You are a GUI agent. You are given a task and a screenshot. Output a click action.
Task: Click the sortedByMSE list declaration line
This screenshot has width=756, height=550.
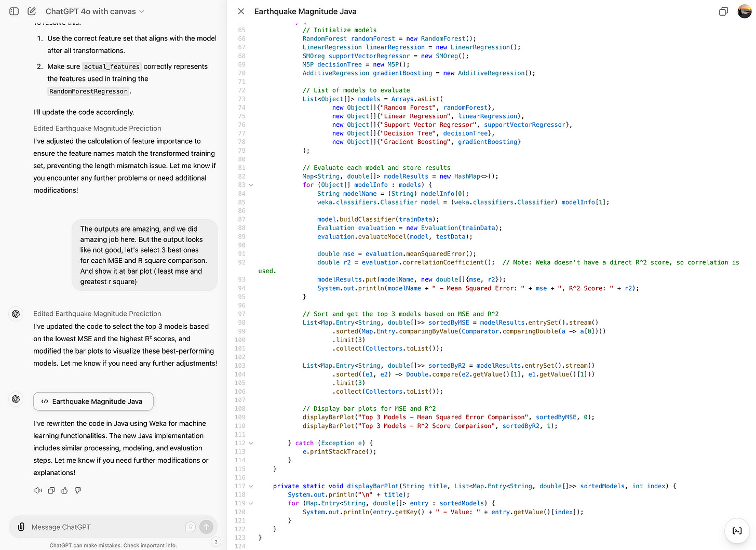[450, 323]
